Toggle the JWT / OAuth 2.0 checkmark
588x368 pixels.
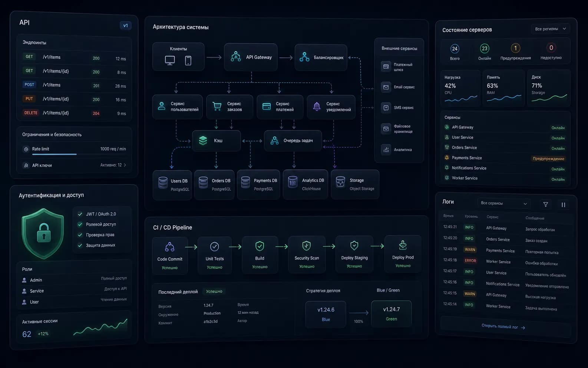point(80,214)
